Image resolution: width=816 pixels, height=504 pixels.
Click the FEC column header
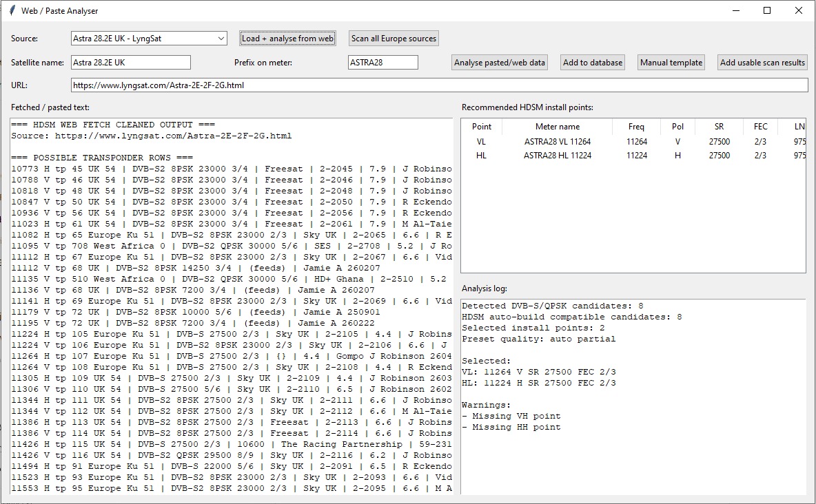coord(760,127)
